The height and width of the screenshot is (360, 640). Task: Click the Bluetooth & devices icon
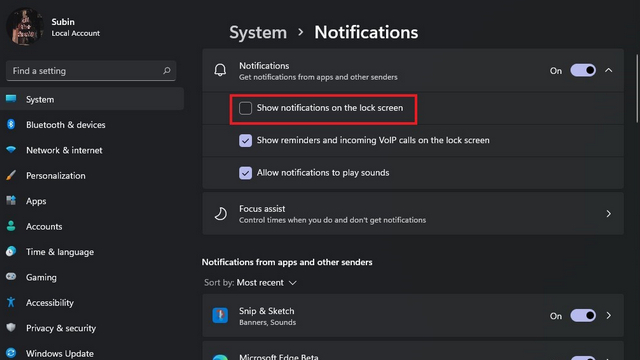tap(11, 124)
